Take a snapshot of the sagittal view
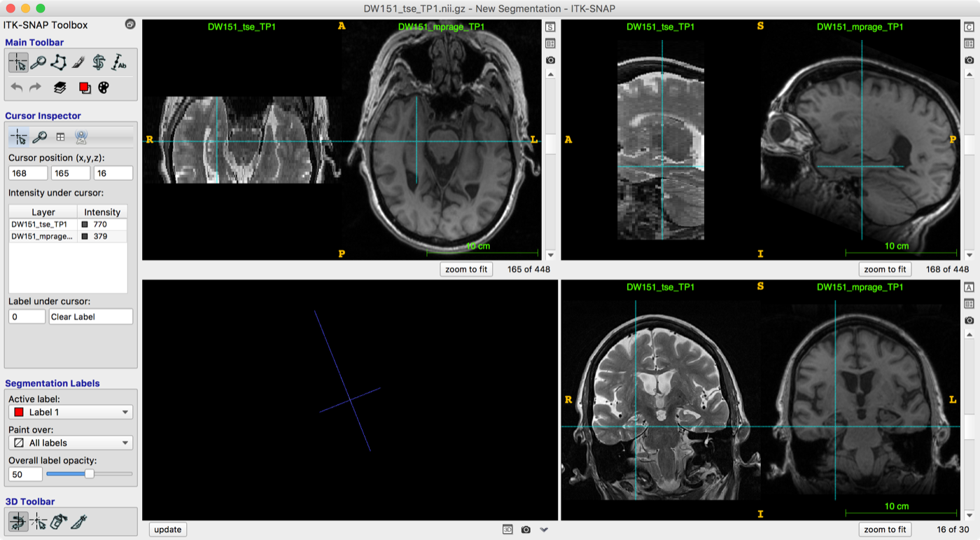 click(969, 60)
